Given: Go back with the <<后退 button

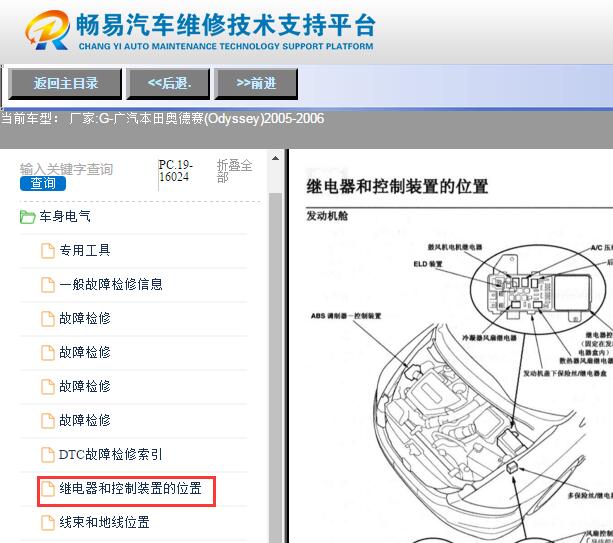Looking at the screenshot, I should coord(168,83).
